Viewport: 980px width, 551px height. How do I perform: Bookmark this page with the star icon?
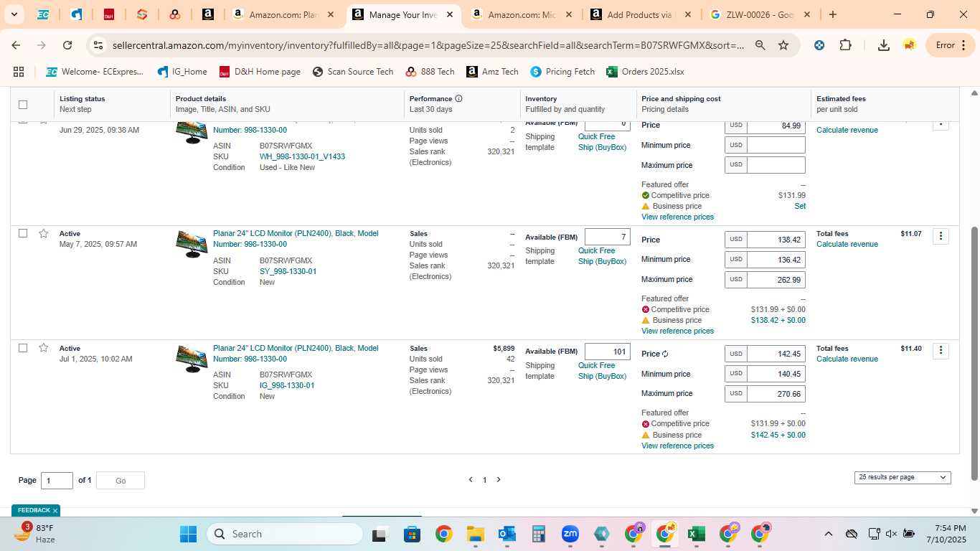(x=783, y=45)
